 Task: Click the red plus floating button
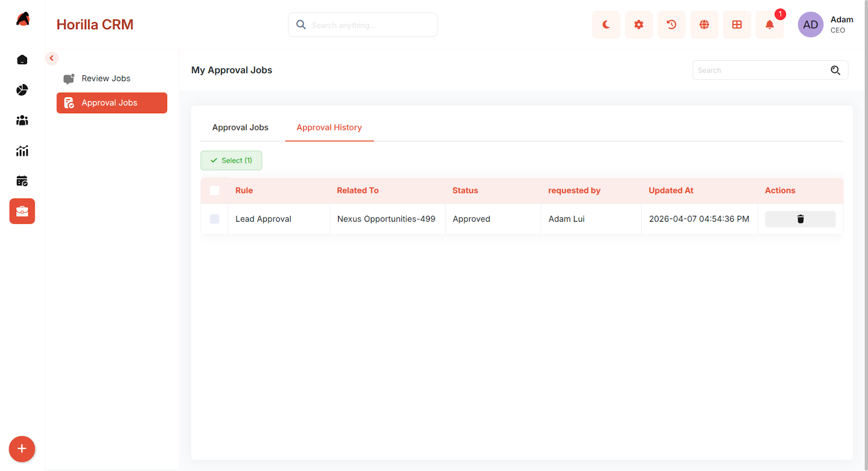pos(22,449)
